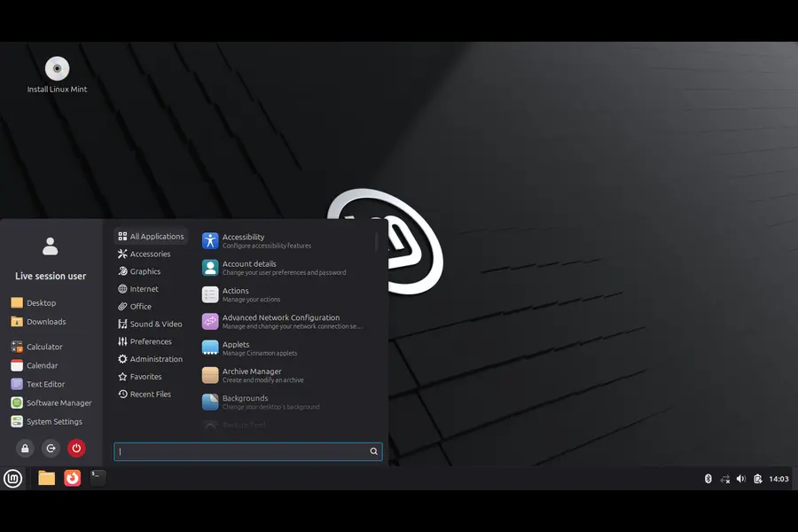Screen dimensions: 798x532
Task: Open the Desktop folder shortcut
Action: pyautogui.click(x=34, y=303)
